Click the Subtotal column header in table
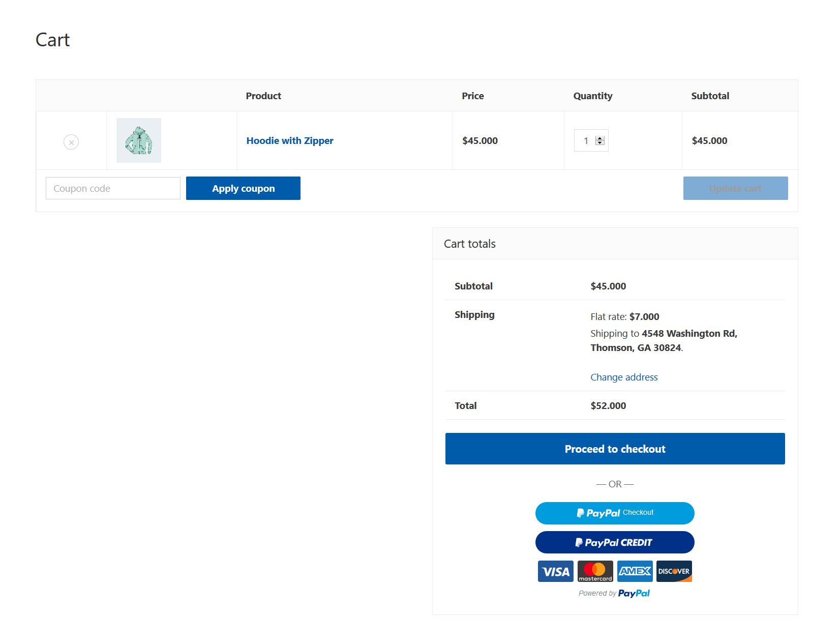This screenshot has width=840, height=644. pyautogui.click(x=710, y=96)
